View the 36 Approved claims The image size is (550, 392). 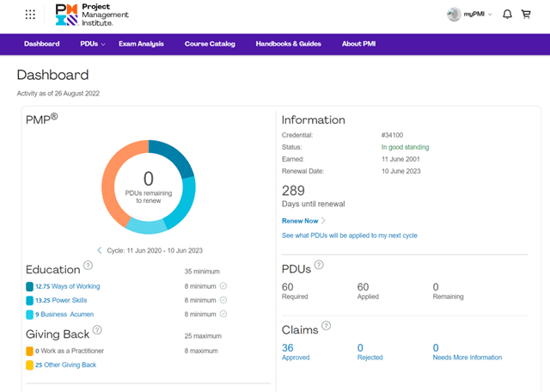tap(288, 347)
